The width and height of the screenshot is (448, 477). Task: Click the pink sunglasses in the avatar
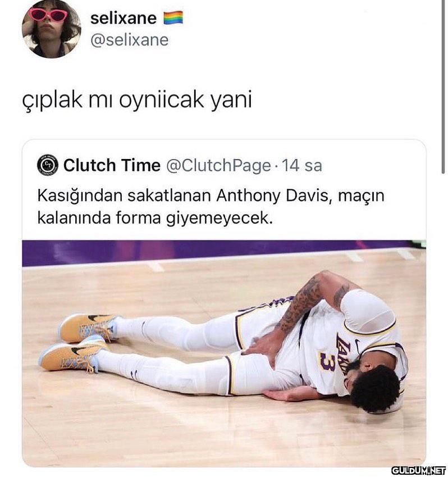click(49, 14)
